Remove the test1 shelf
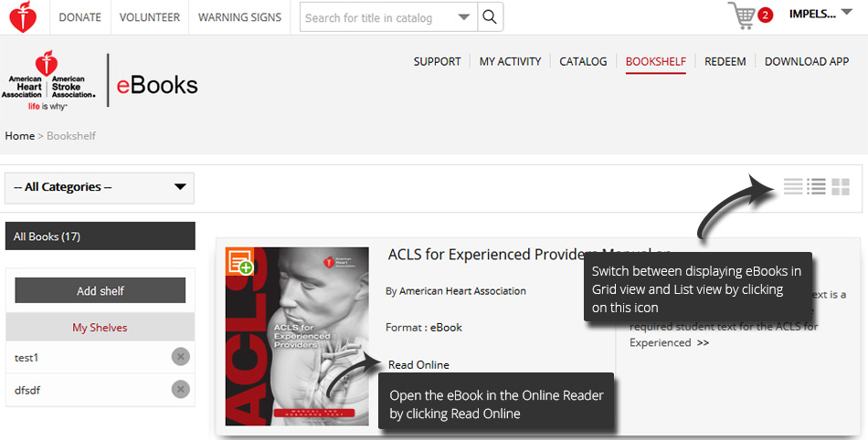Screen dimensions: 868x440 point(181,357)
